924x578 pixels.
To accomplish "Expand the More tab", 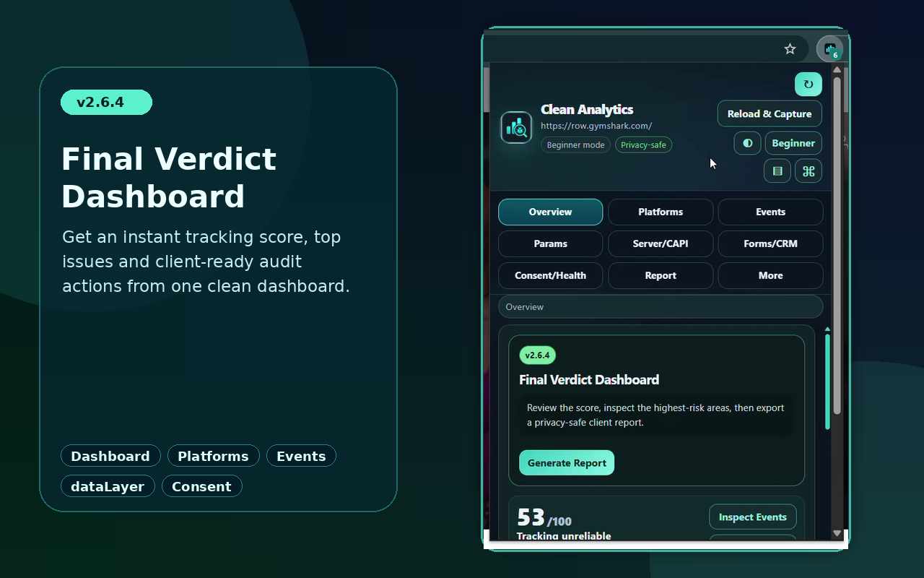I will 770,275.
